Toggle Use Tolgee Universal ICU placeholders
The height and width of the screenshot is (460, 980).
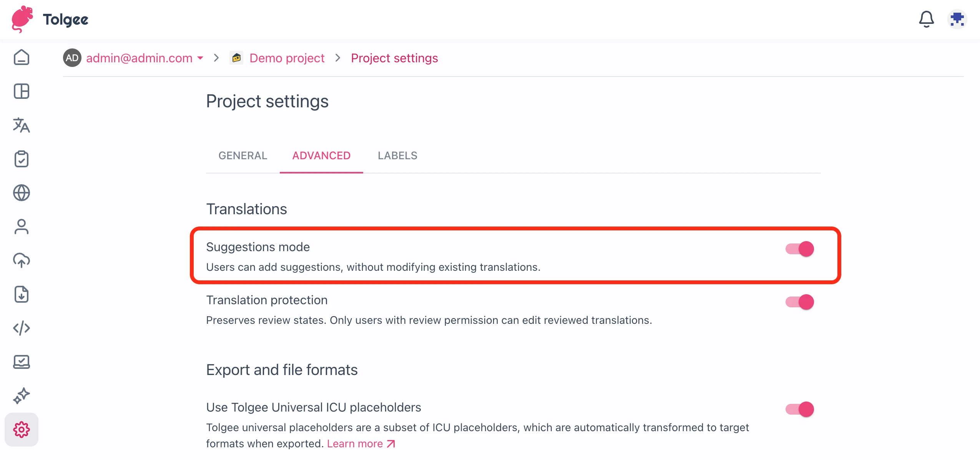pyautogui.click(x=800, y=409)
